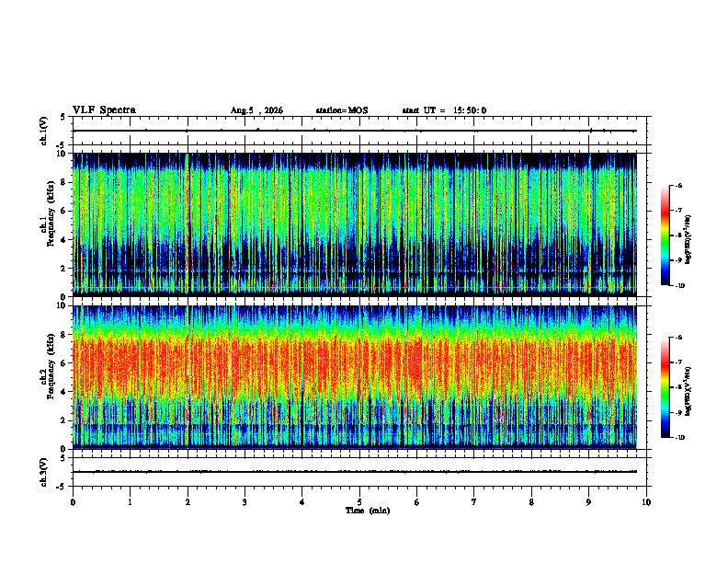728x563 pixels.
Task: Click the "8" kHz tick on ch.2 frequency axis
Action: [x=63, y=335]
